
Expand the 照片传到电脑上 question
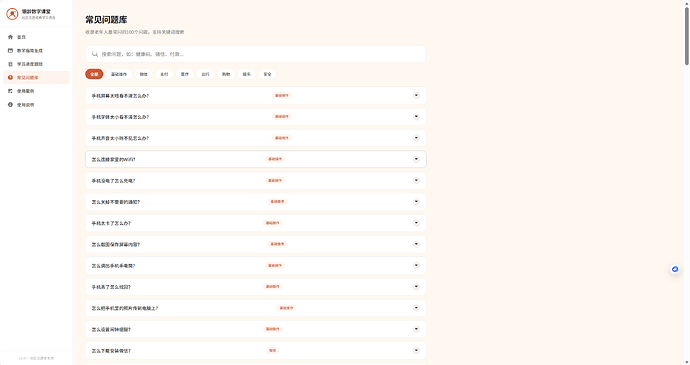pos(416,308)
